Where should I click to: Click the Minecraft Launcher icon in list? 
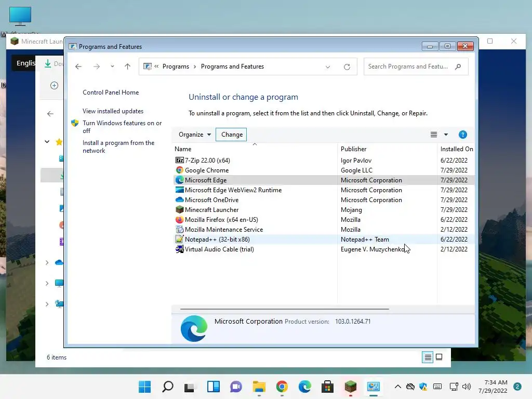[179, 210]
